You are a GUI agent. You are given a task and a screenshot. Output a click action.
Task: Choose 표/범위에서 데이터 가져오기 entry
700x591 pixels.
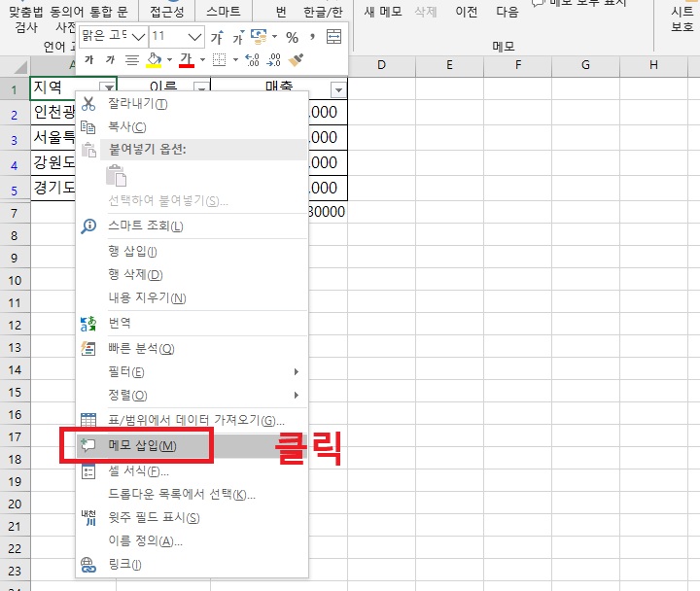point(192,420)
